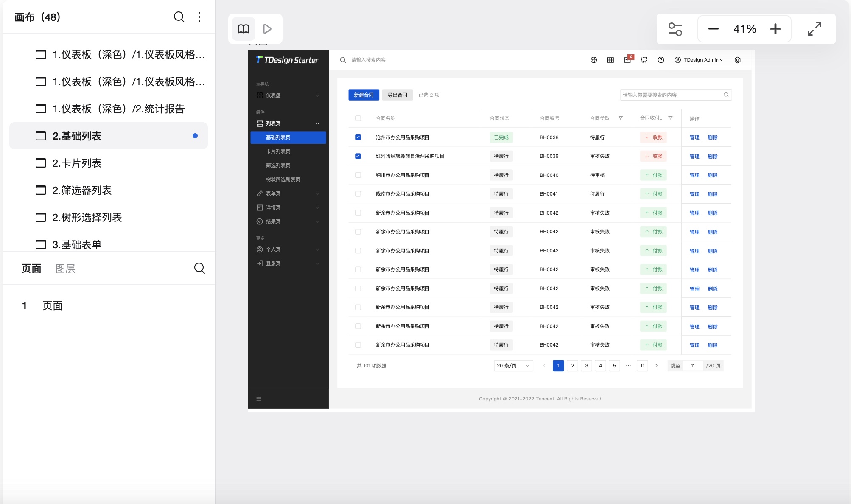Click 管理 link for BH0038 row

pos(694,137)
